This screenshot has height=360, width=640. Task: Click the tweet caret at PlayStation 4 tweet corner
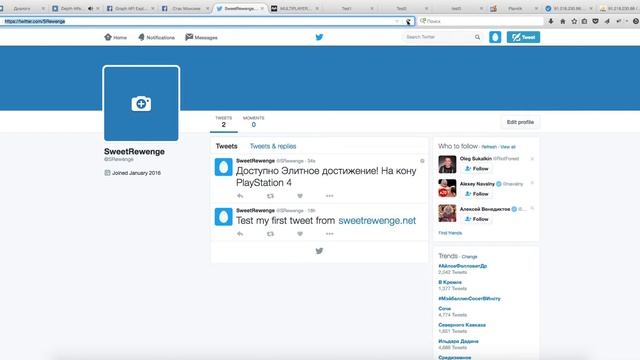422,161
